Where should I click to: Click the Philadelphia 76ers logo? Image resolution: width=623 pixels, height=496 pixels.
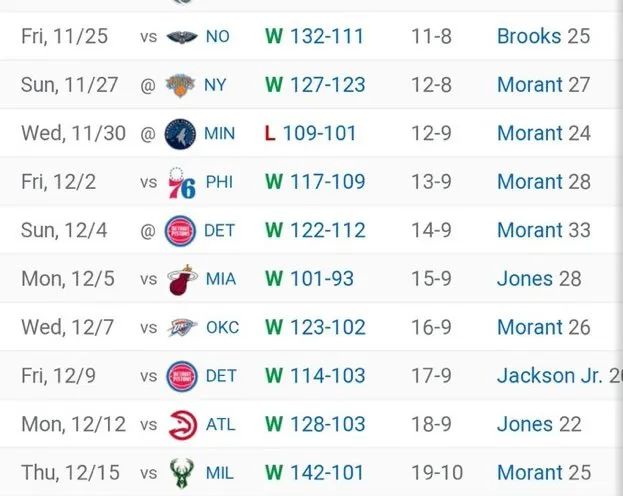click(182, 183)
